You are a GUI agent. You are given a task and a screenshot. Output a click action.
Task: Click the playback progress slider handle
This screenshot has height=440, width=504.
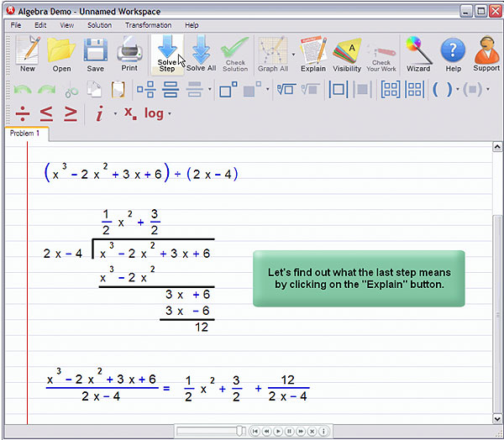click(x=240, y=431)
